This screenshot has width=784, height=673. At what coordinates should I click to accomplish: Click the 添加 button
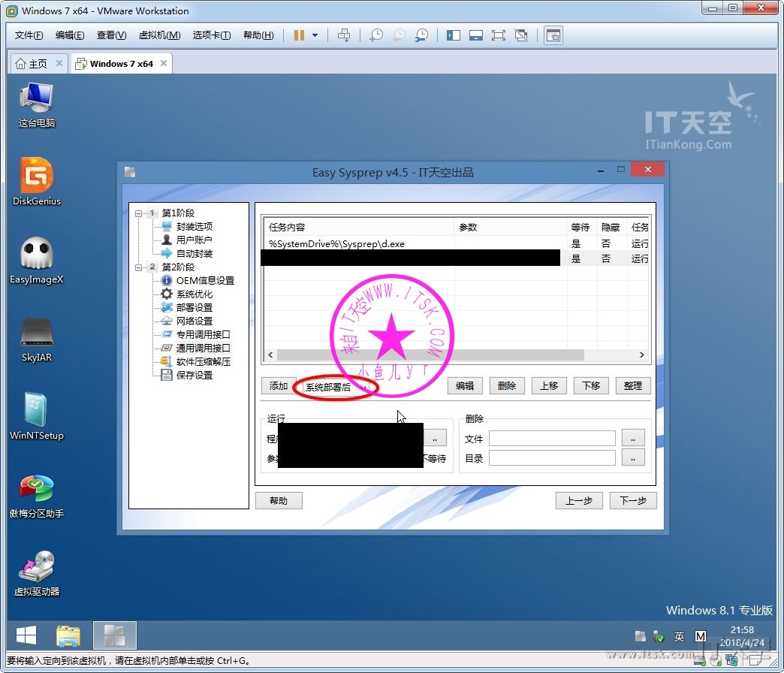coord(279,386)
